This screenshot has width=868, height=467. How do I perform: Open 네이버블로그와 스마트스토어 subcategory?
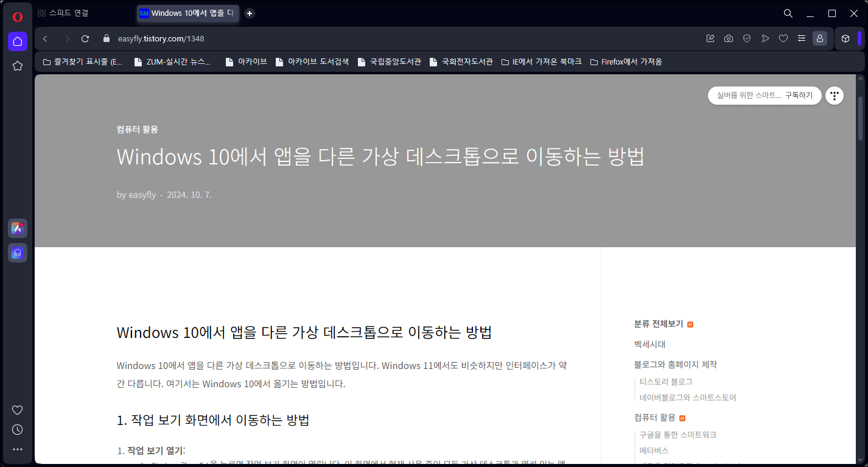click(688, 398)
